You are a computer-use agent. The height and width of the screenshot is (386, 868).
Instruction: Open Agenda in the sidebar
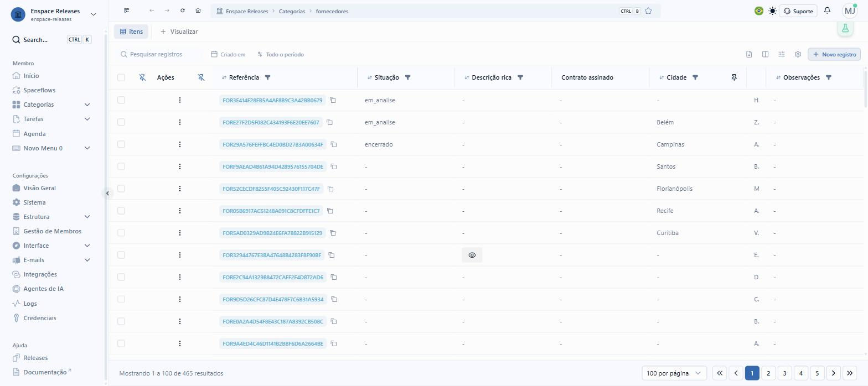pos(34,134)
